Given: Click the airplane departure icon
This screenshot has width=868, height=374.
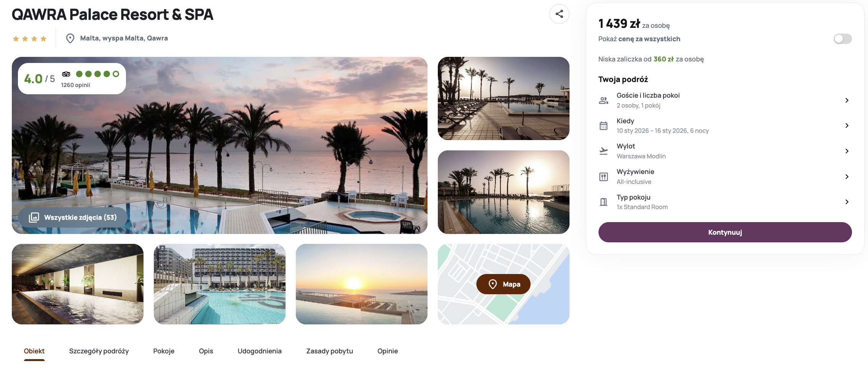Looking at the screenshot, I should tap(603, 151).
